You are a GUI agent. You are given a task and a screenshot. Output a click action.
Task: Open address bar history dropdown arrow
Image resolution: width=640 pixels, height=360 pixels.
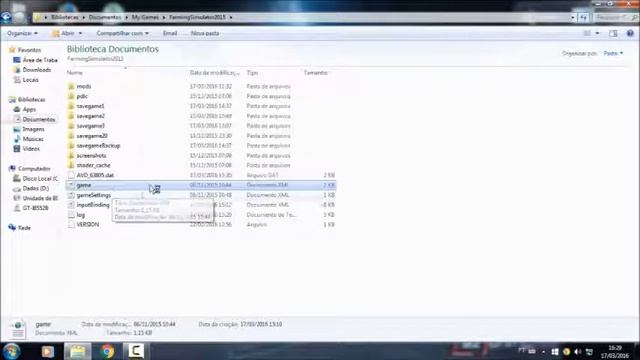pos(573,17)
